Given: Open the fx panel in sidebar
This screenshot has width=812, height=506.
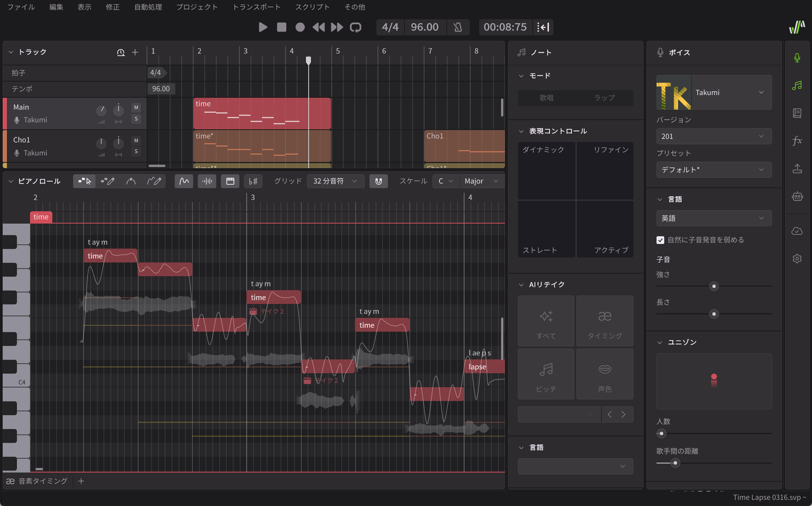Looking at the screenshot, I should (x=797, y=141).
